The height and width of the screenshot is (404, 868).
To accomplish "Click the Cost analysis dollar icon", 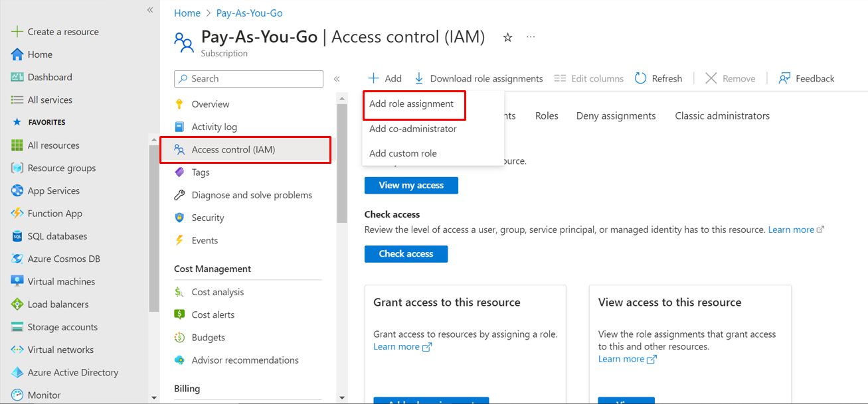I will (x=179, y=292).
